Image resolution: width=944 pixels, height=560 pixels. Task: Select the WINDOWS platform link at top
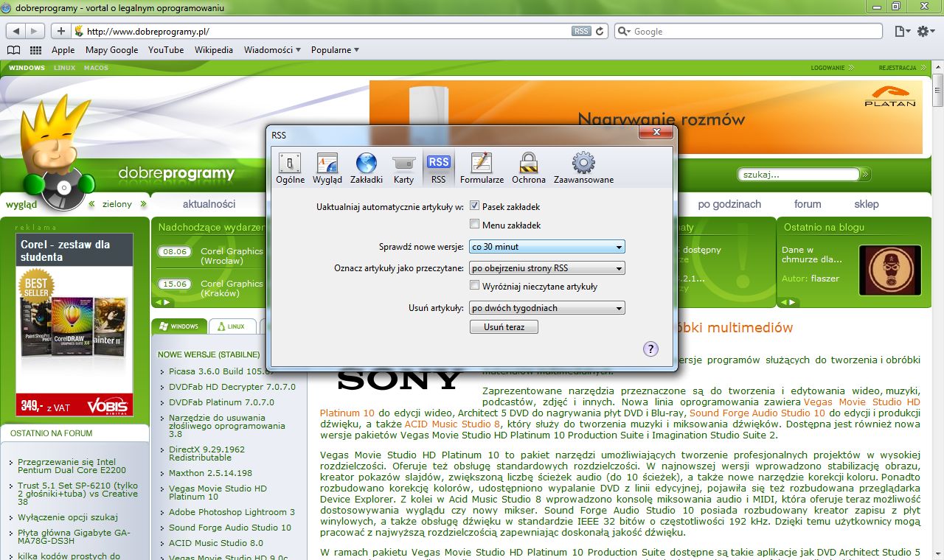27,68
